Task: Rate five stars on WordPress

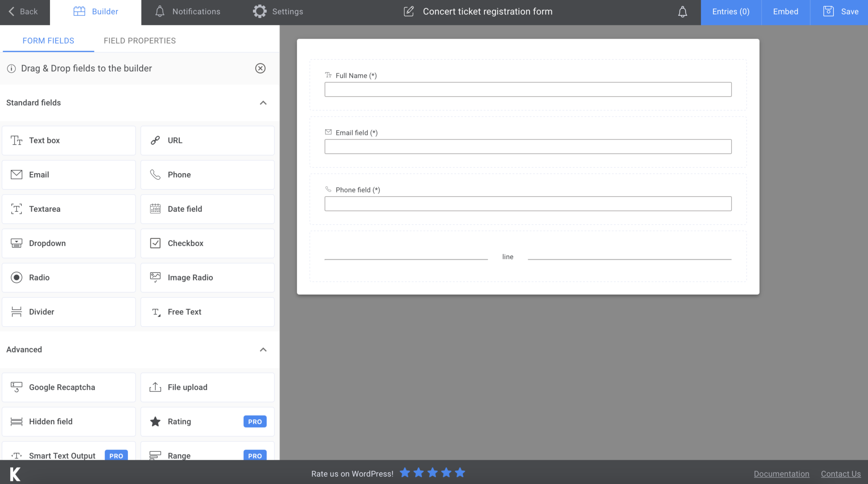Action: pos(460,473)
